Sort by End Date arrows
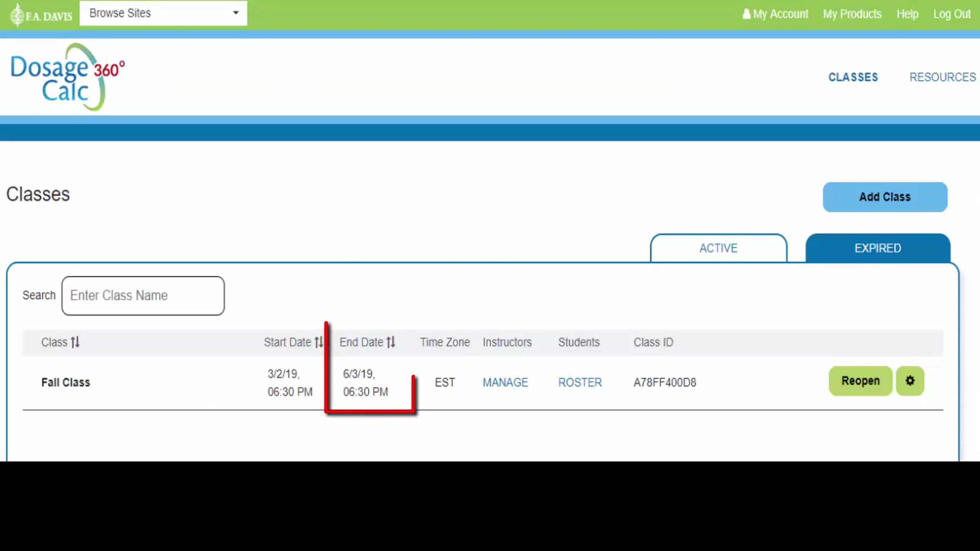The image size is (980, 551). point(391,342)
